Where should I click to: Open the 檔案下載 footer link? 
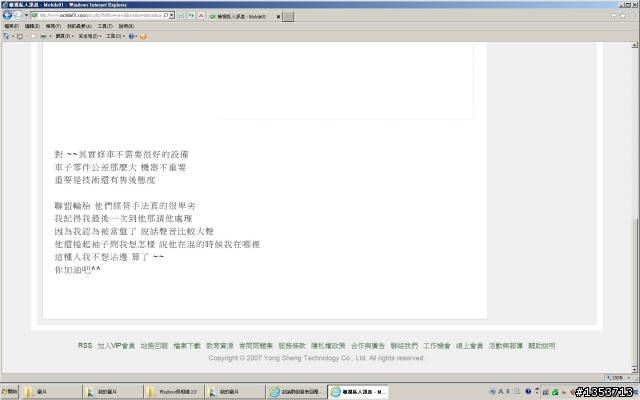pyautogui.click(x=187, y=346)
